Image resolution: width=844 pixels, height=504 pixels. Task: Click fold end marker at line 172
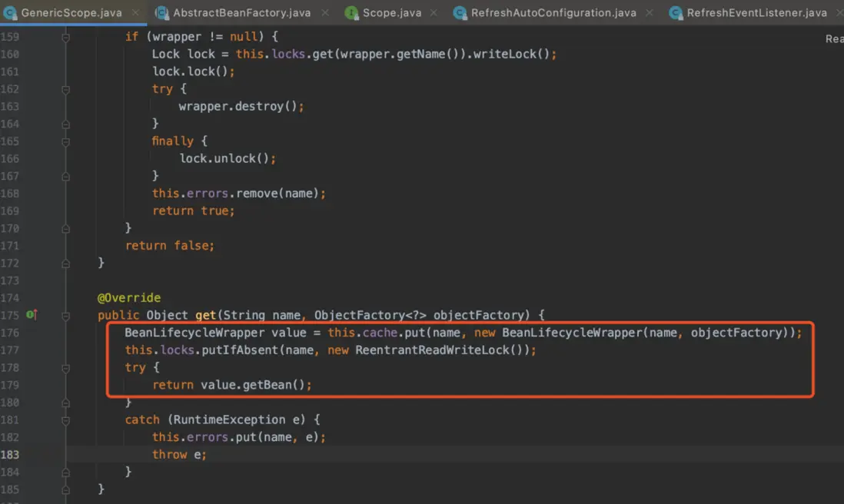pos(65,264)
